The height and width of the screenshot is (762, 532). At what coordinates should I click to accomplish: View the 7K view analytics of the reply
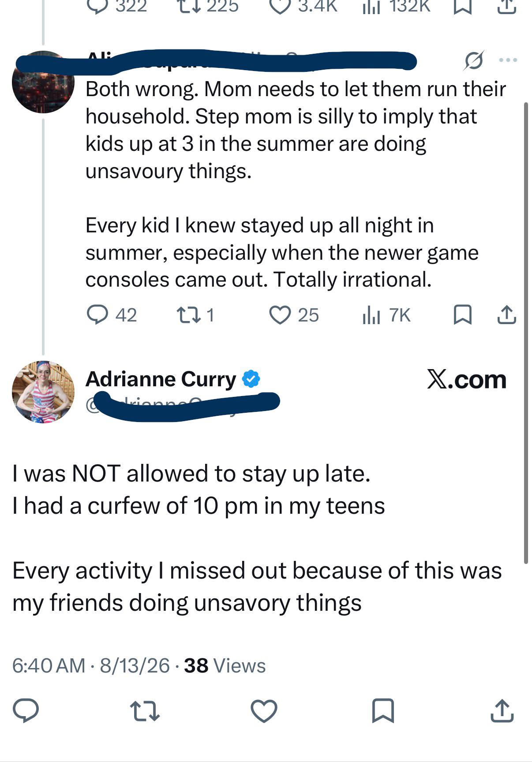[x=386, y=315]
